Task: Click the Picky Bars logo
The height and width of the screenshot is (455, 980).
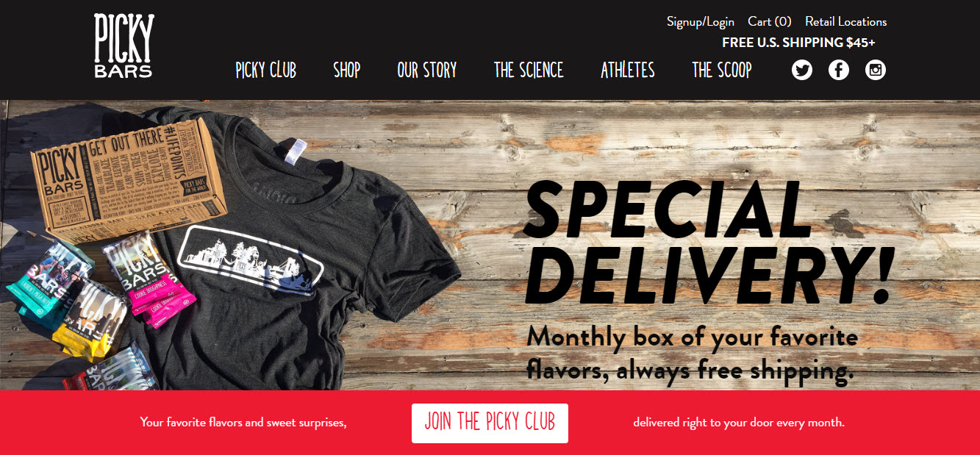Action: pos(124,46)
